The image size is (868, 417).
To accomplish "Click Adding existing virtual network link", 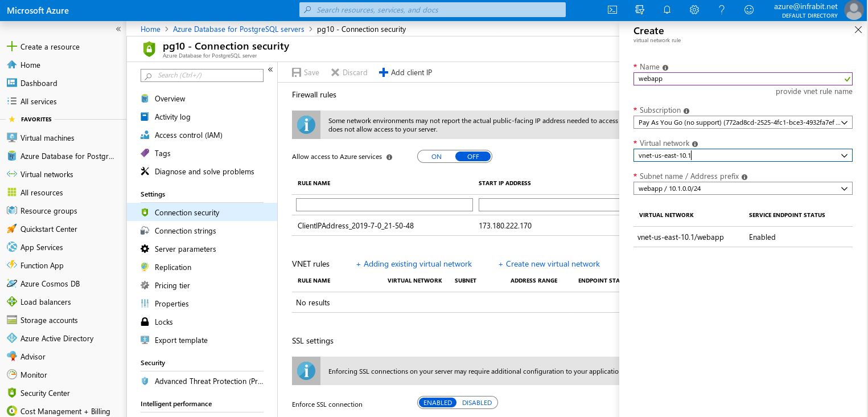I will point(414,264).
